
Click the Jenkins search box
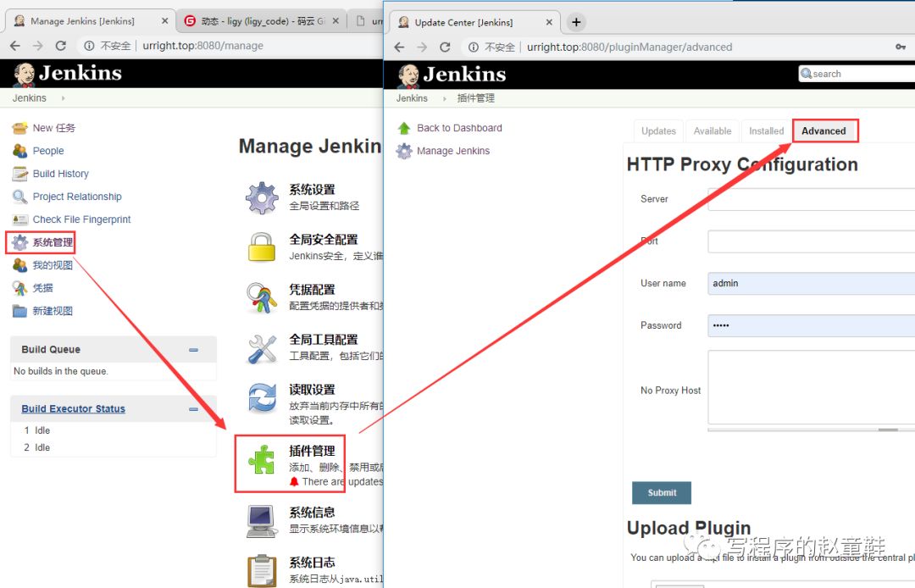(856, 74)
